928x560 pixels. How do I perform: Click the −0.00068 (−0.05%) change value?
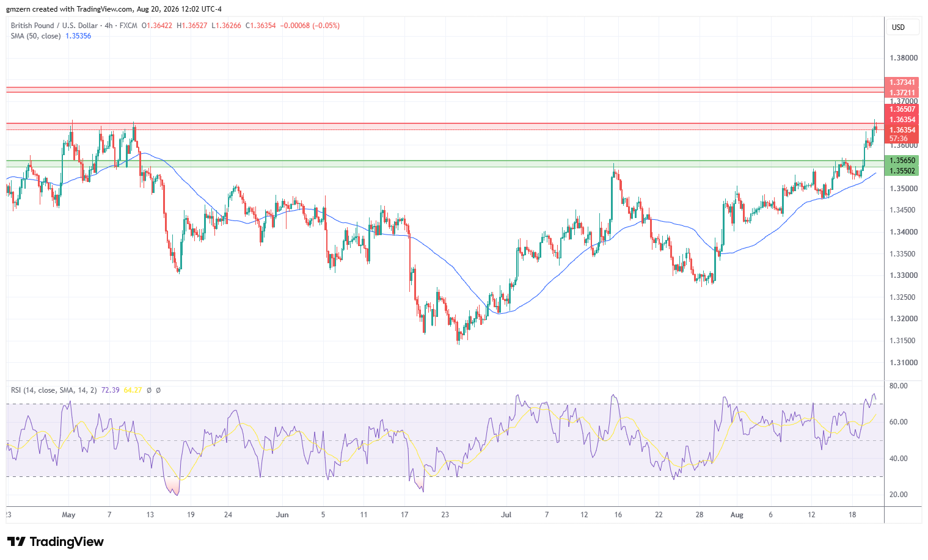pos(310,26)
